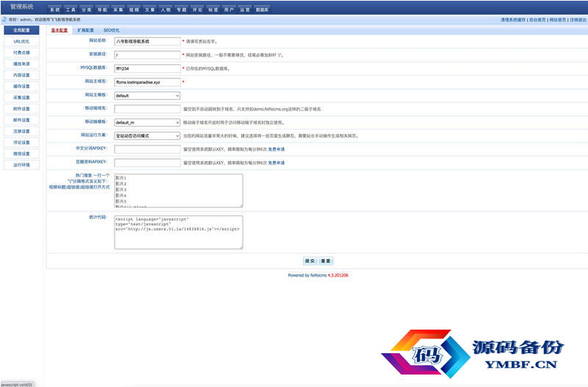Open the 工具 top menu

pos(71,10)
